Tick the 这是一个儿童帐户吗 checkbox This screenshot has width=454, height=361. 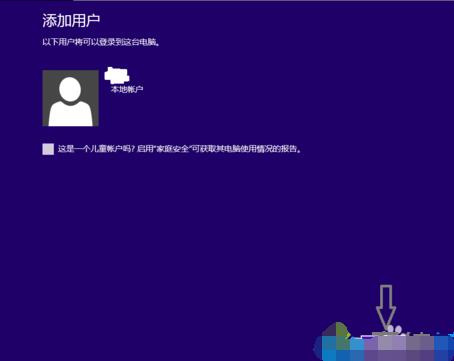click(x=48, y=149)
